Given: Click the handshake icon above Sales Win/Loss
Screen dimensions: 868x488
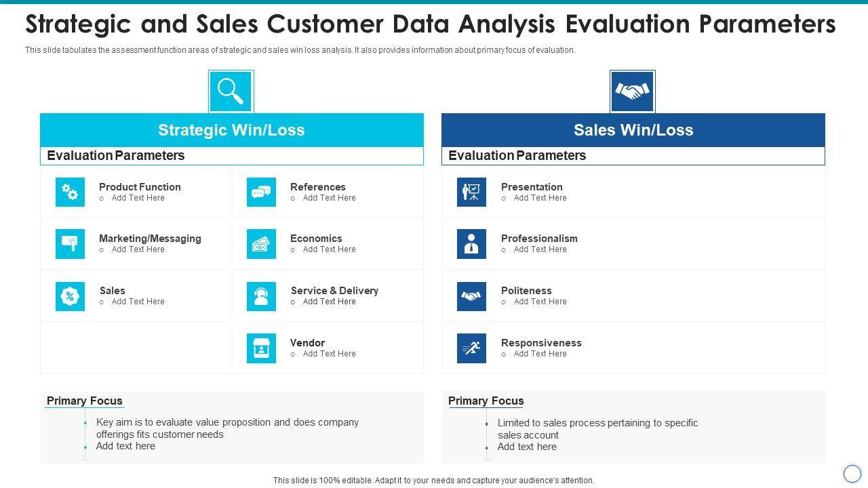Looking at the screenshot, I should (632, 91).
